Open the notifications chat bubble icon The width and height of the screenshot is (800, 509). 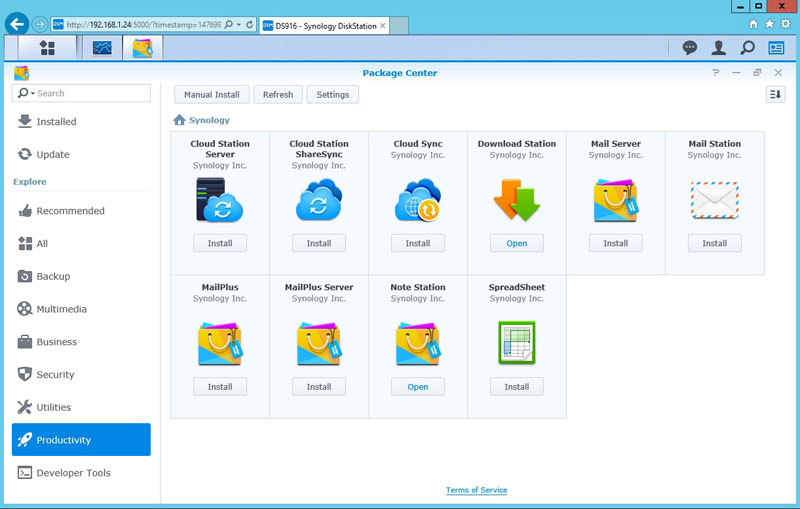[x=690, y=48]
